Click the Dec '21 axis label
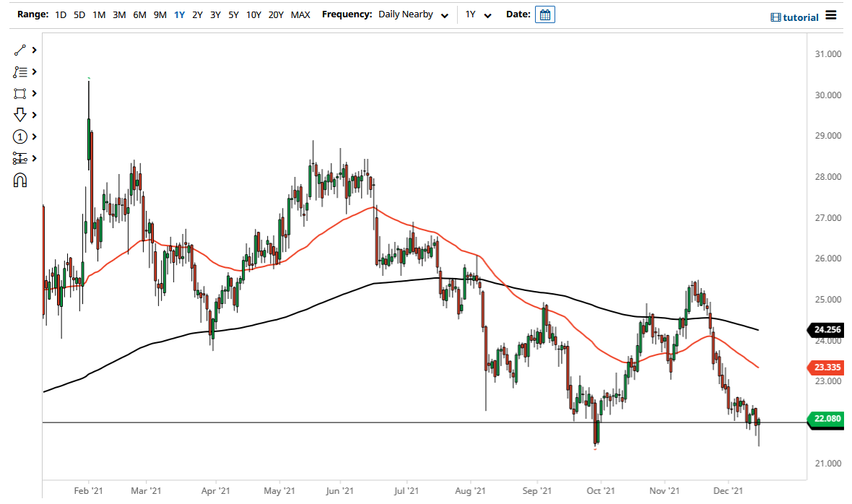Screen dimensions: 852x504 [728, 491]
